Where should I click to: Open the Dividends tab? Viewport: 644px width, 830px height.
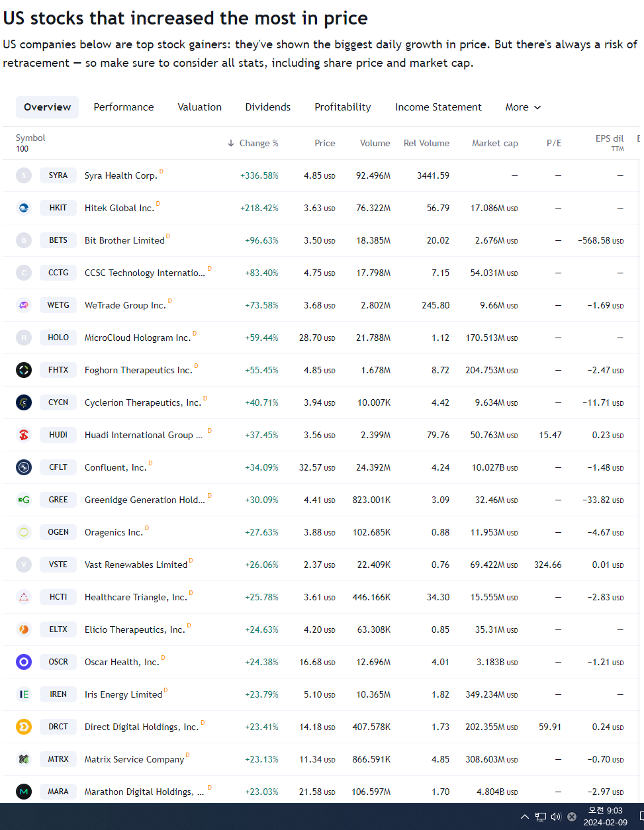[x=268, y=107]
